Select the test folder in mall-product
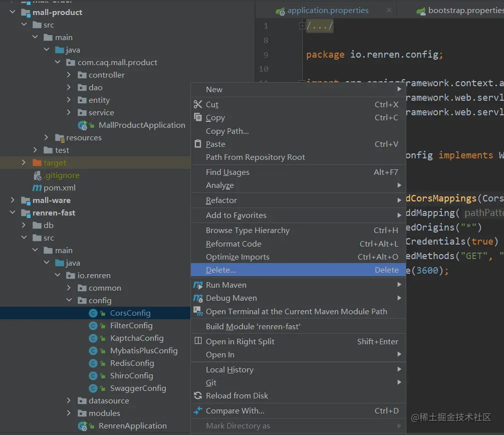The image size is (504, 435). [62, 150]
